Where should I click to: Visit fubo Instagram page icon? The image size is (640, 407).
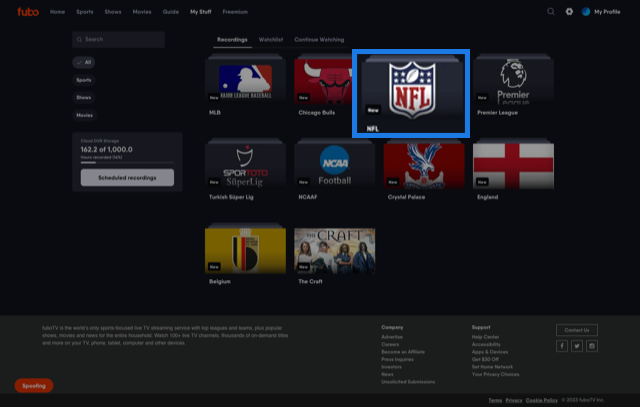pyautogui.click(x=592, y=346)
